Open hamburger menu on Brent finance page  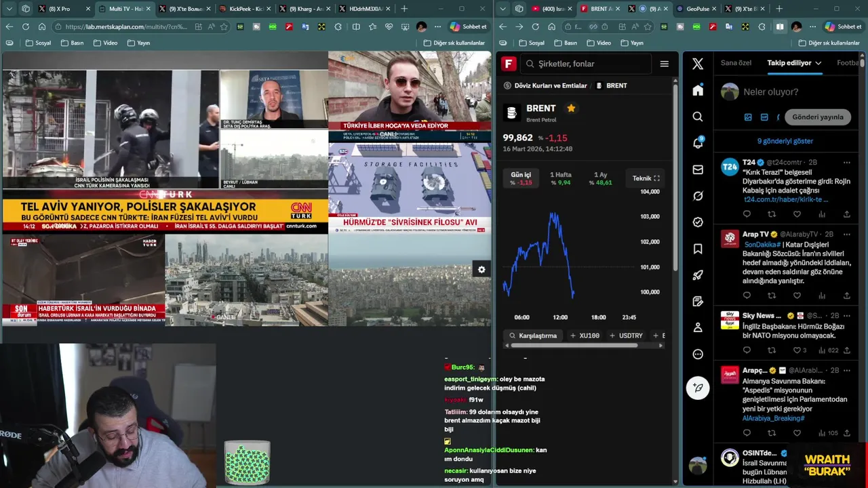664,64
